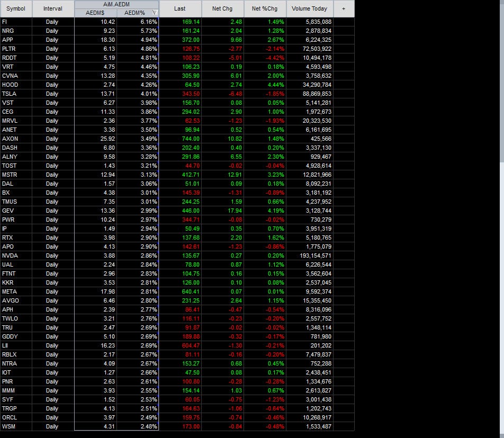
Task: Click IOT AEDM% value 2.66%
Action: 149,372
